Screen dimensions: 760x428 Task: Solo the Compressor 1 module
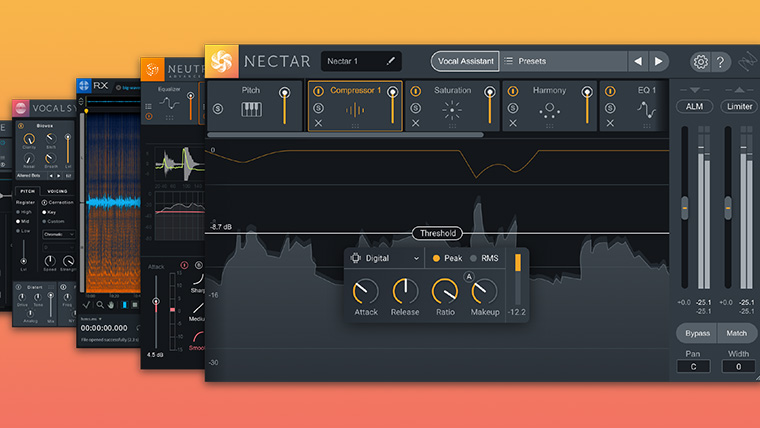click(318, 108)
